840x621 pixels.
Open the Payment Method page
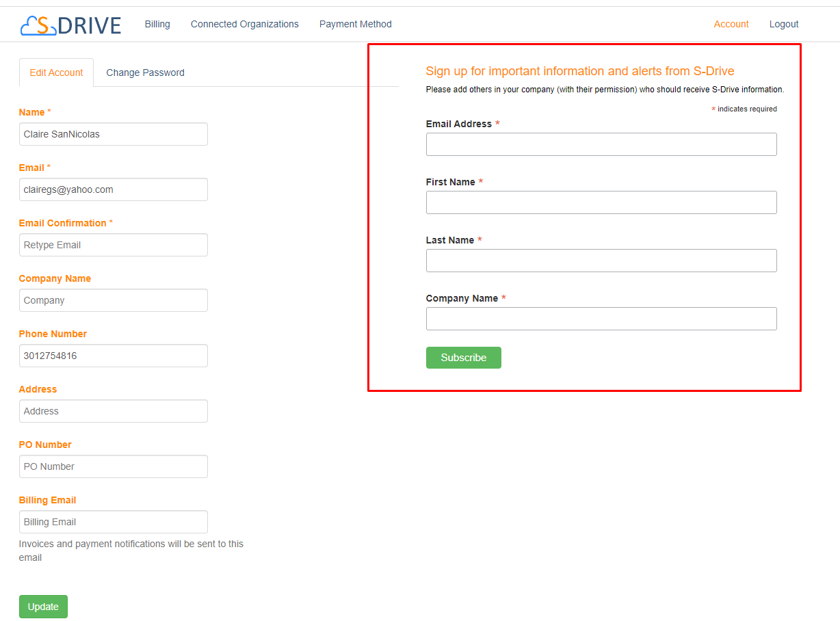(x=355, y=24)
